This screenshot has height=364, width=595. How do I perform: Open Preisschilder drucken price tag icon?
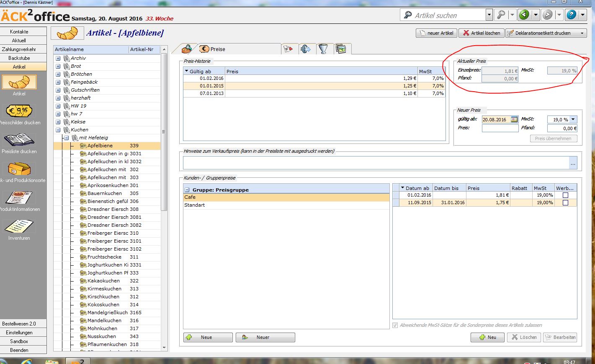click(19, 111)
